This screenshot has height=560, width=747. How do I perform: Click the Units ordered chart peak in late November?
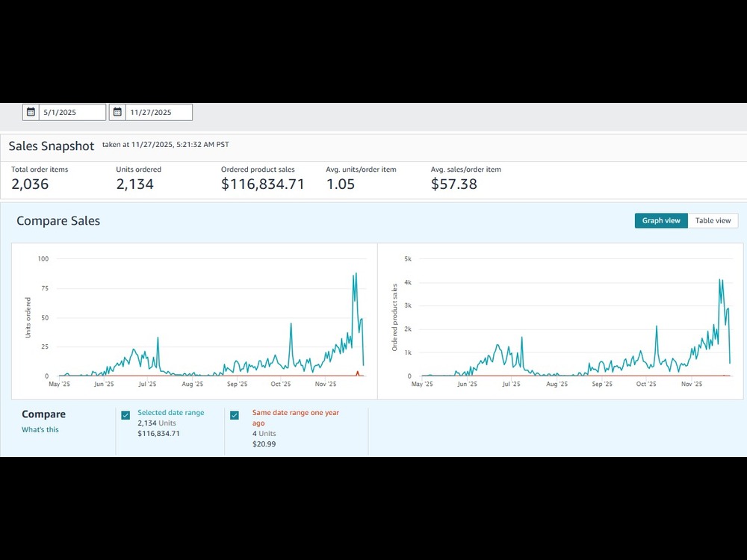tap(356, 273)
